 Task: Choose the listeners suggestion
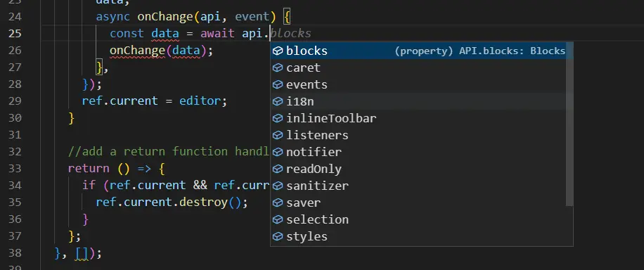pyautogui.click(x=418, y=135)
